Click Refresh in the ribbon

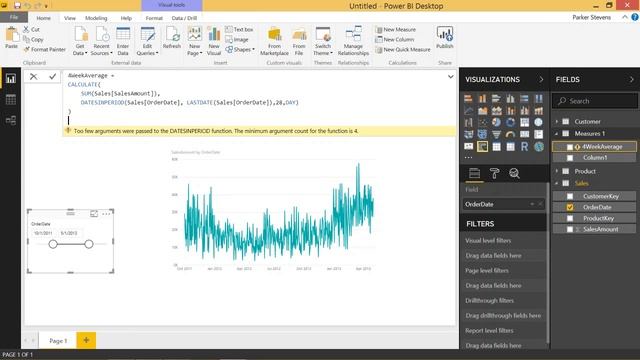[x=172, y=38]
